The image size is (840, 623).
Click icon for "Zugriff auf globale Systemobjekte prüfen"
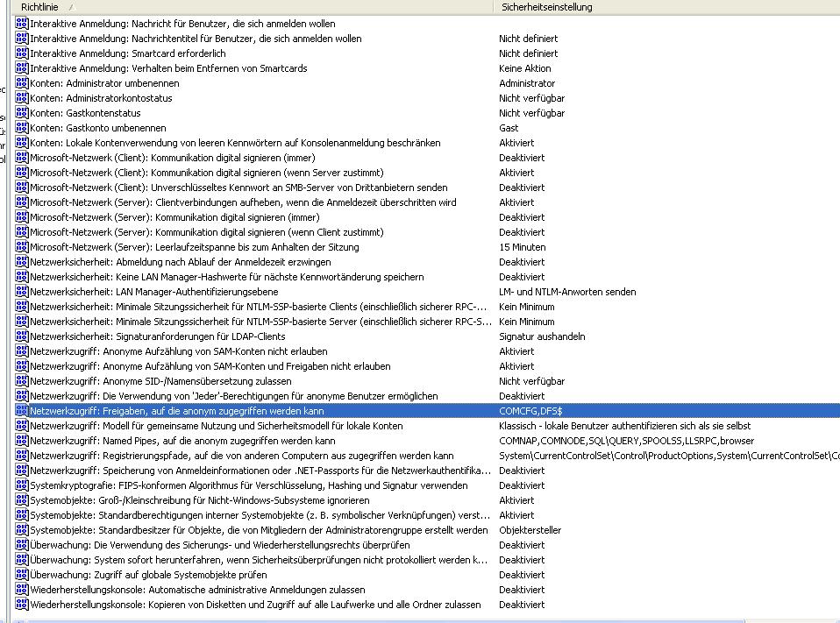tap(21, 575)
